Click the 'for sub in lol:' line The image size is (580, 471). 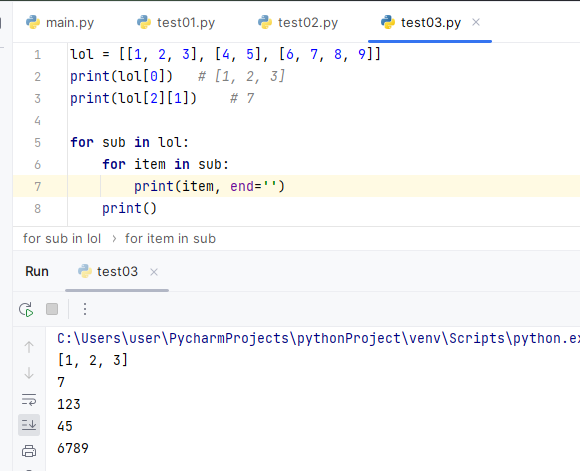129,142
